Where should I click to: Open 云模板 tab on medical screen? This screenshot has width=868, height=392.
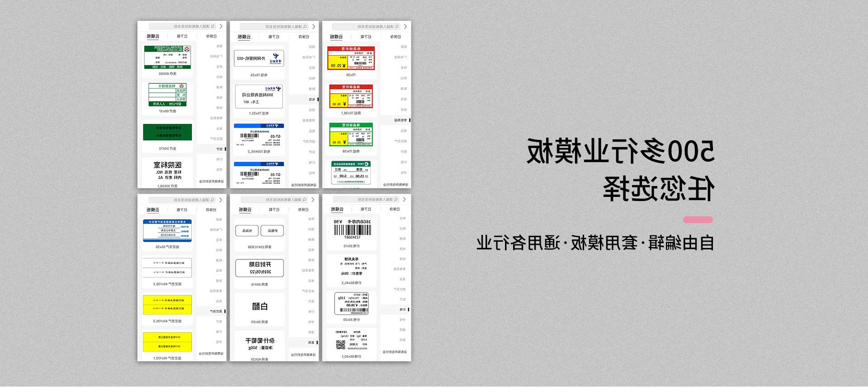coord(153,36)
